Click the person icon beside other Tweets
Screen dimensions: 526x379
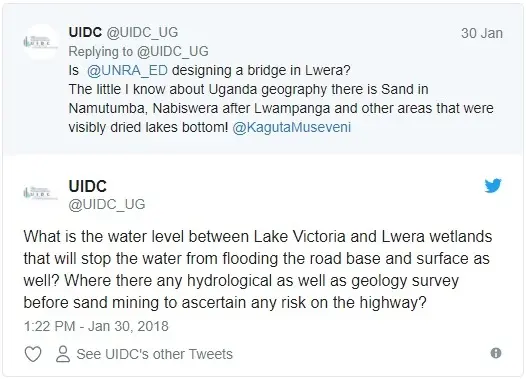pyautogui.click(x=63, y=354)
